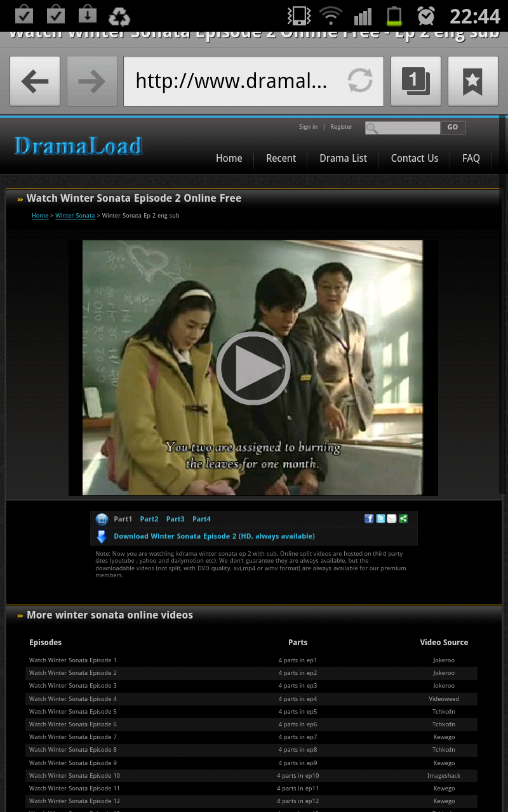
Task: Click the Imageshack source for Episode 10
Action: click(x=444, y=776)
